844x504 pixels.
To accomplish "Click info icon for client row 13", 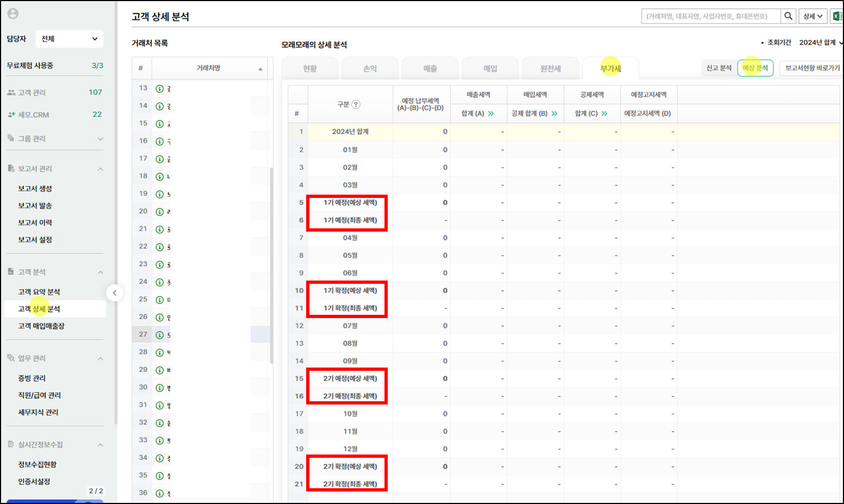I will [160, 89].
